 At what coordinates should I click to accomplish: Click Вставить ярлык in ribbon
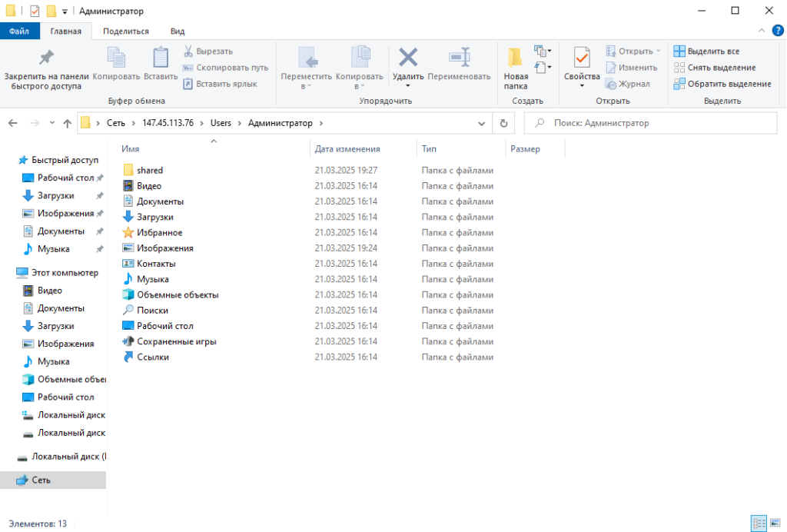(220, 84)
